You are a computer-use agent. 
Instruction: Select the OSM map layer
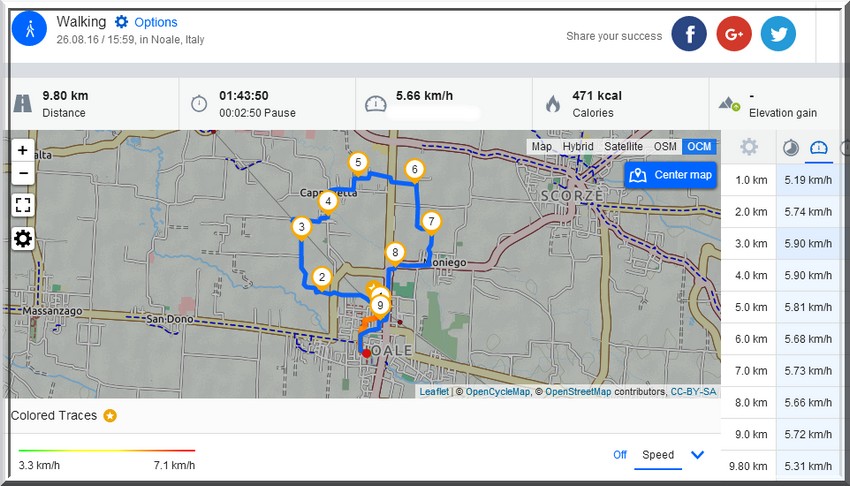tap(665, 146)
